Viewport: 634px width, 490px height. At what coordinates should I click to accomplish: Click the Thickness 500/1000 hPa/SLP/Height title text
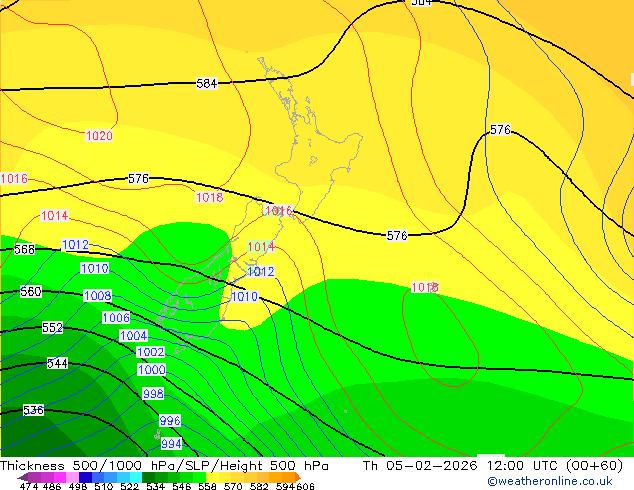(x=164, y=466)
